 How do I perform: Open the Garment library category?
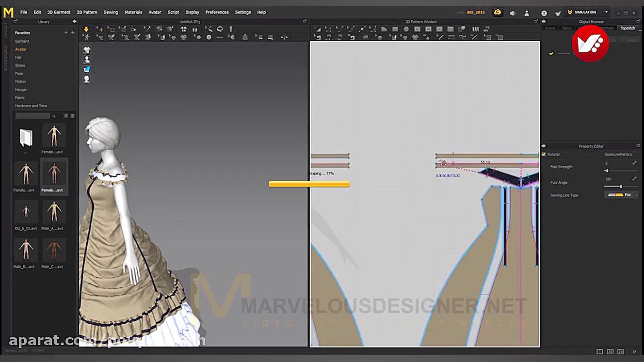tap(22, 41)
